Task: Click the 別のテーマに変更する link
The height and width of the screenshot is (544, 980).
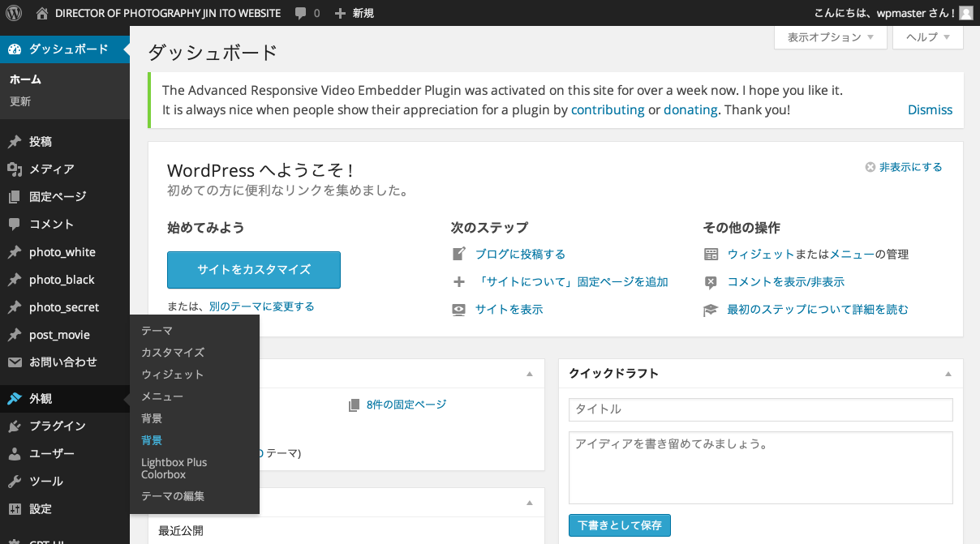Action: pos(261,306)
